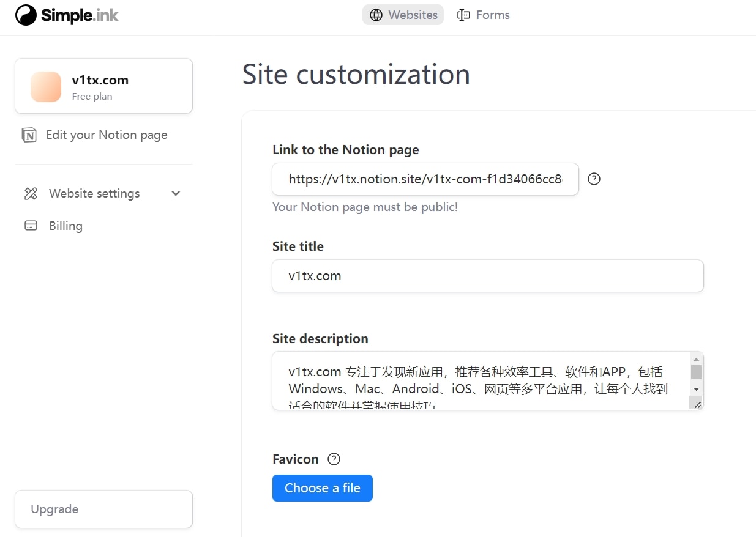The image size is (756, 537).
Task: Switch to the Forms tab
Action: [x=483, y=14]
